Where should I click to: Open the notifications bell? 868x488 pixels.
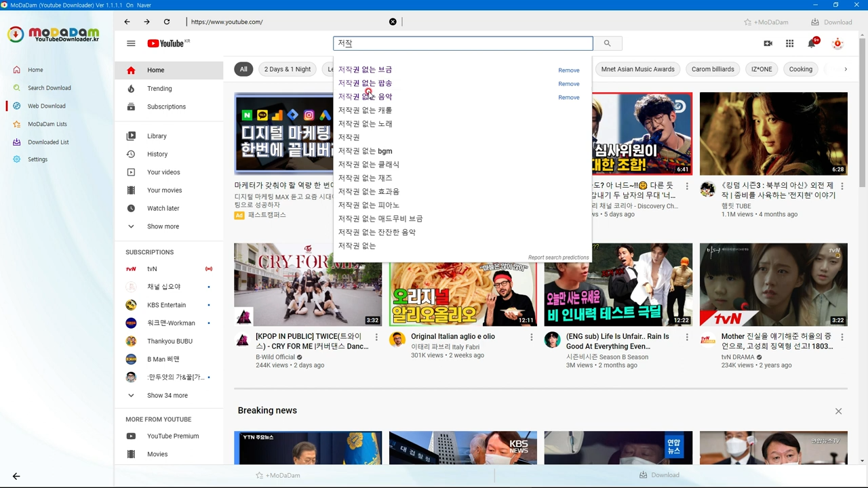(812, 43)
